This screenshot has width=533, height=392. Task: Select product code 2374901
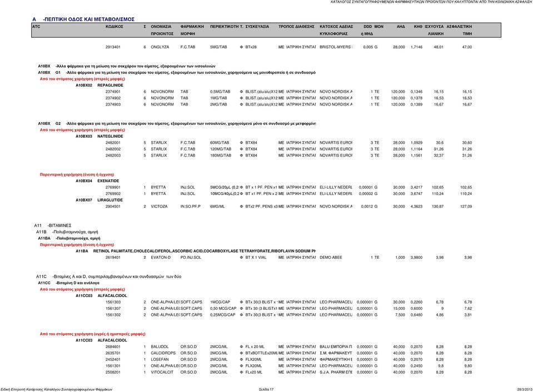click(113, 92)
